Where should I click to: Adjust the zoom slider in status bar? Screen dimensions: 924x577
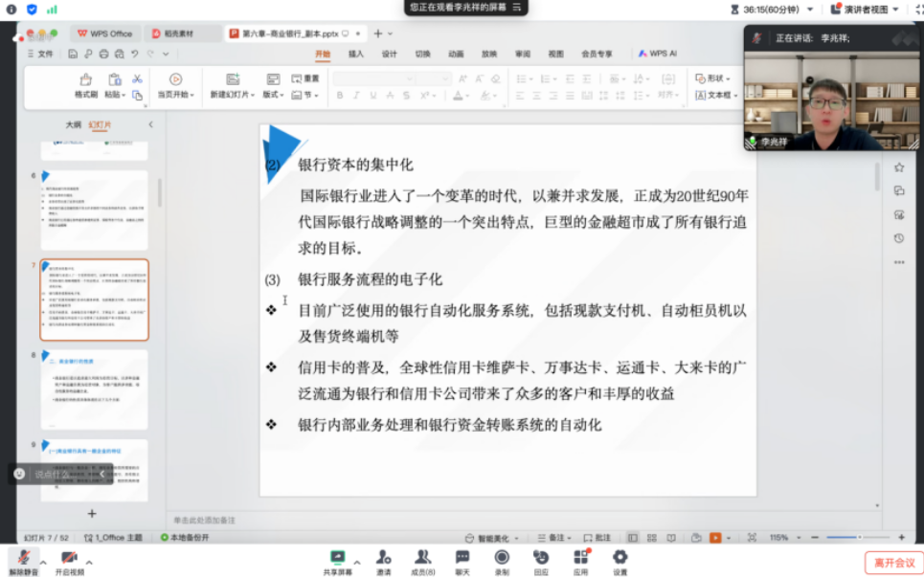pyautogui.click(x=843, y=538)
